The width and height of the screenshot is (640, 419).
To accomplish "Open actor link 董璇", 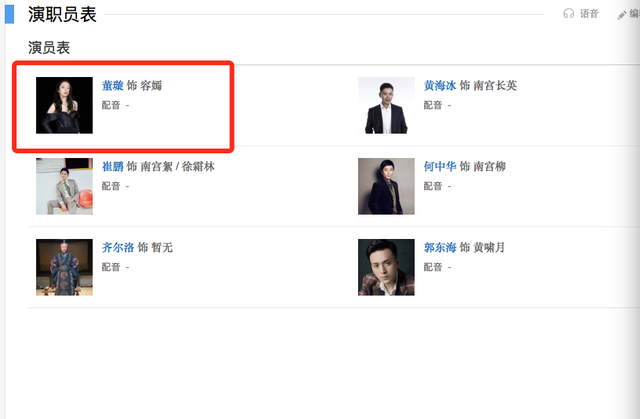I will tap(112, 86).
